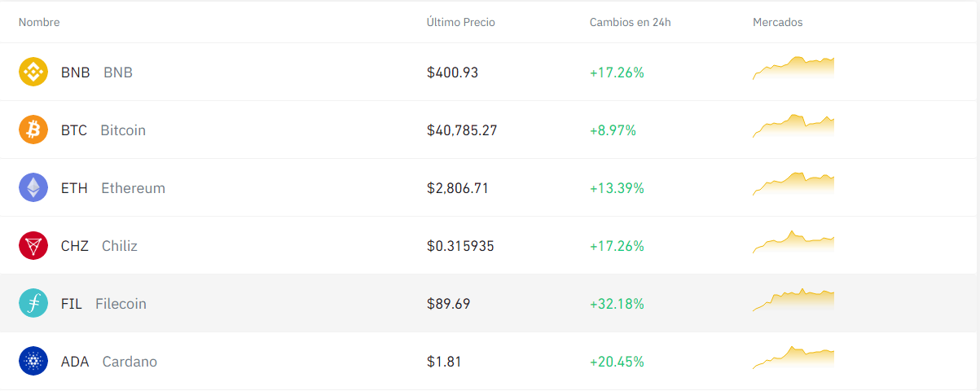Click the BNB coin logo icon
The image size is (980, 391).
(x=33, y=72)
